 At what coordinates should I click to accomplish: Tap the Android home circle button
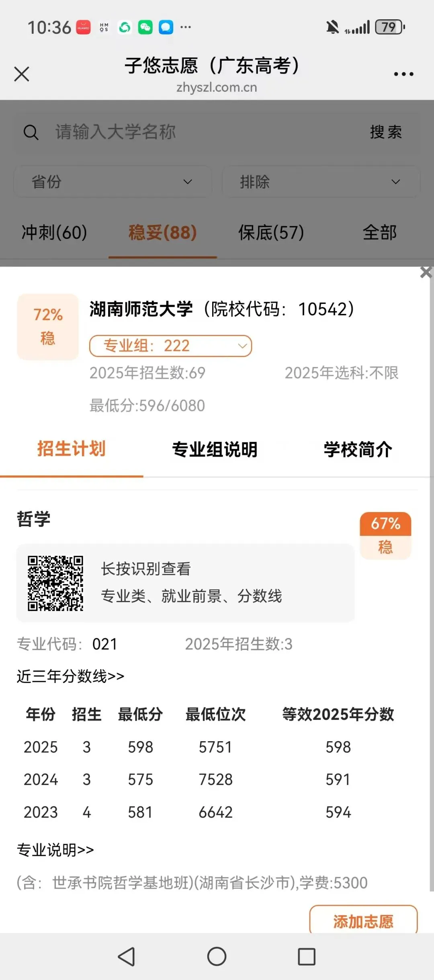pyautogui.click(x=217, y=957)
